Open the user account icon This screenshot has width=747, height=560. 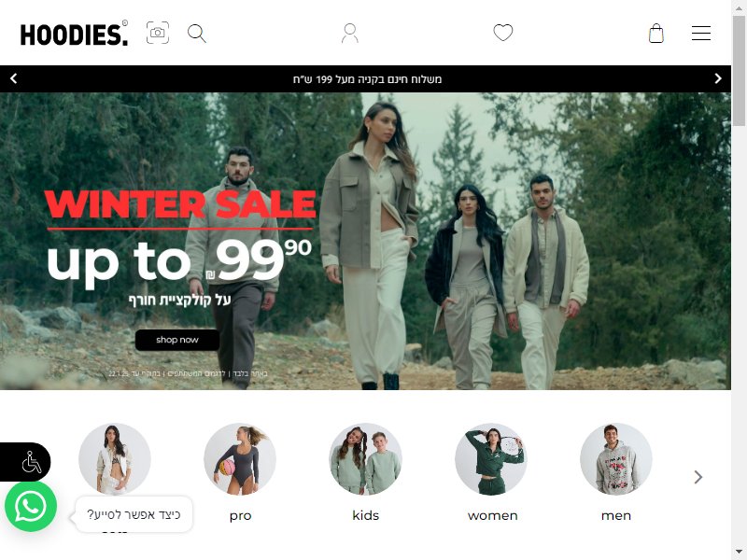point(349,34)
